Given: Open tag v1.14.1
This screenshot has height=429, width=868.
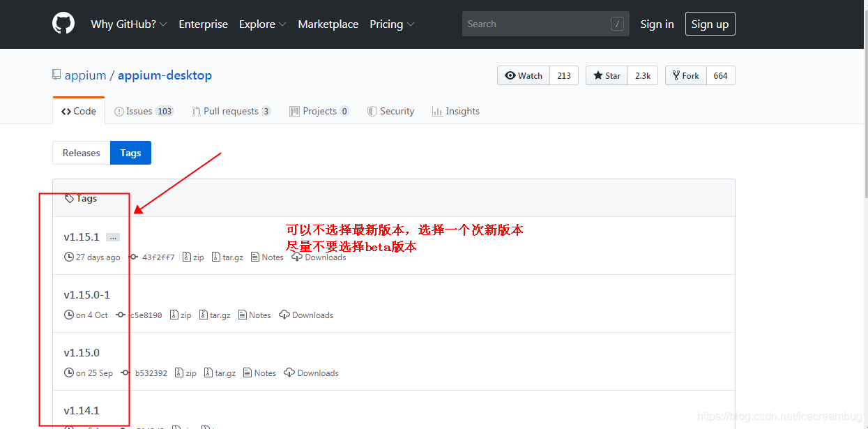Looking at the screenshot, I should click(x=82, y=411).
